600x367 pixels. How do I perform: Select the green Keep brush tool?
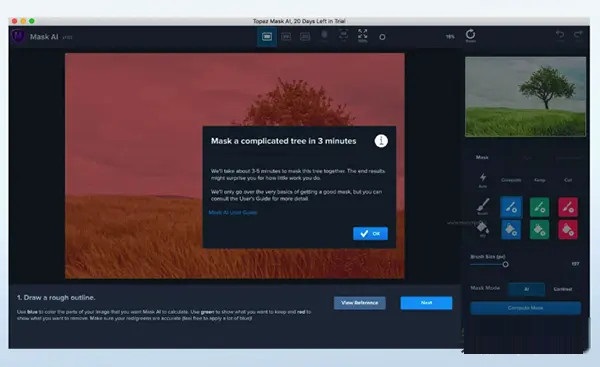coord(539,207)
